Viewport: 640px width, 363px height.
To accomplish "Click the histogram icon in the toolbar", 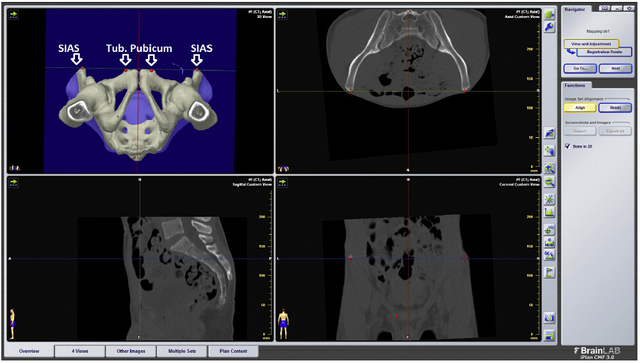I will (549, 212).
